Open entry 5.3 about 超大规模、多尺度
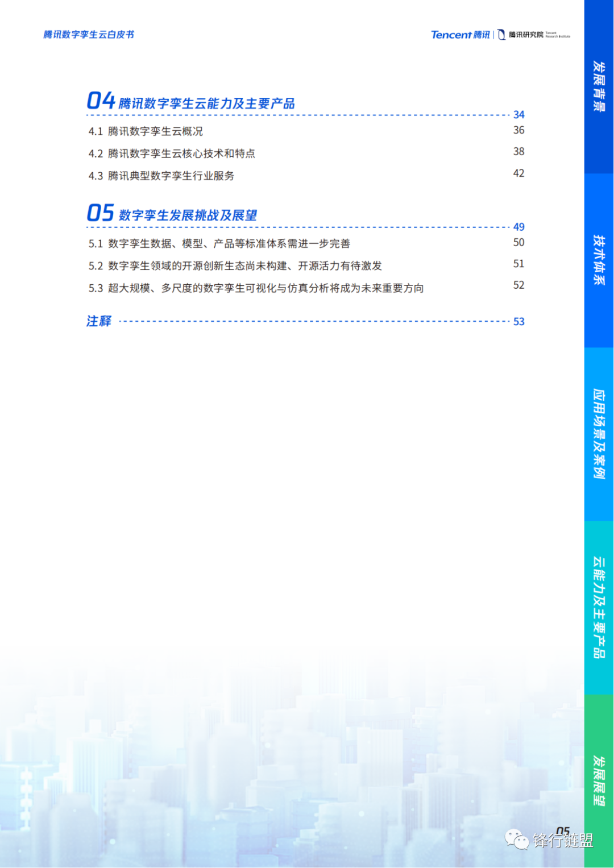 click(256, 288)
